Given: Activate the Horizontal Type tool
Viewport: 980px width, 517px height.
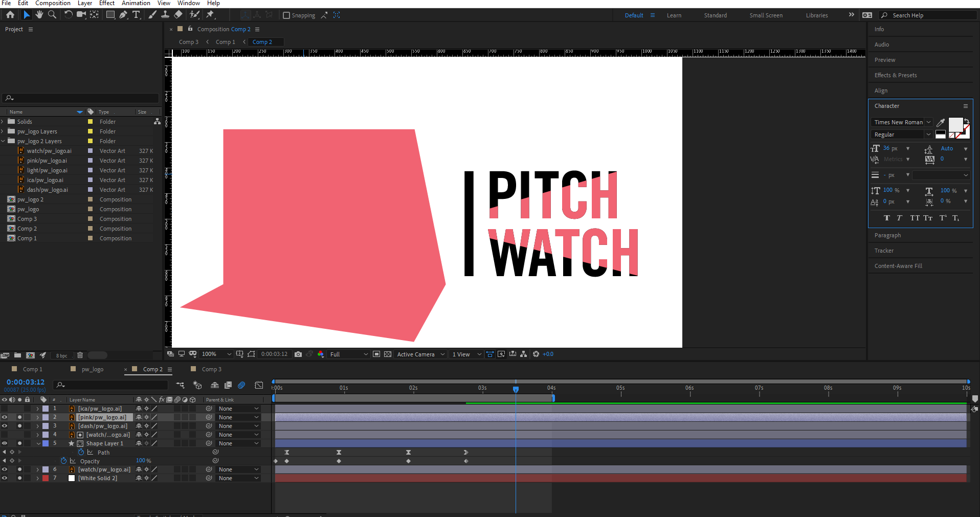Looking at the screenshot, I should (137, 15).
